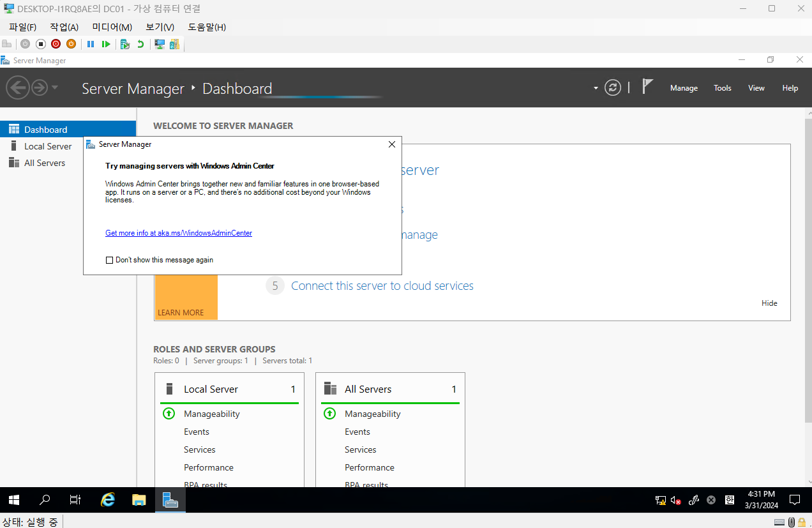Click the grey Start power icon in VM toolbar
812x528 pixels.
pyautogui.click(x=25, y=44)
